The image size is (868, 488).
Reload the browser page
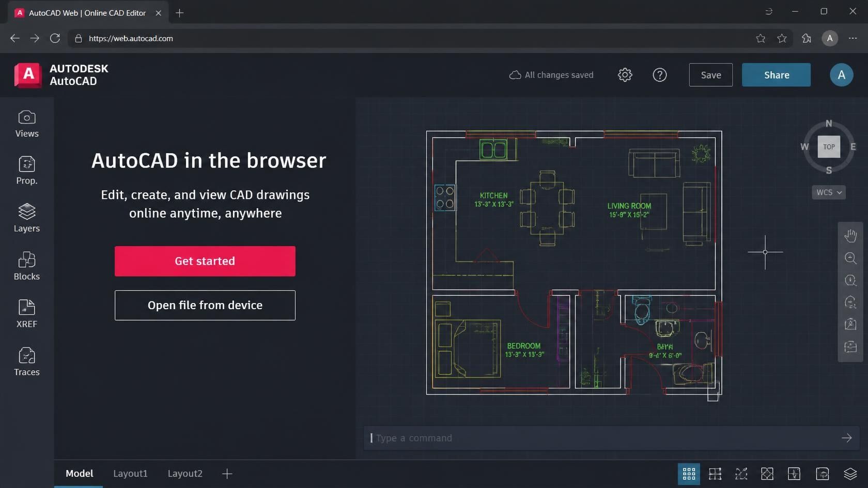(55, 38)
